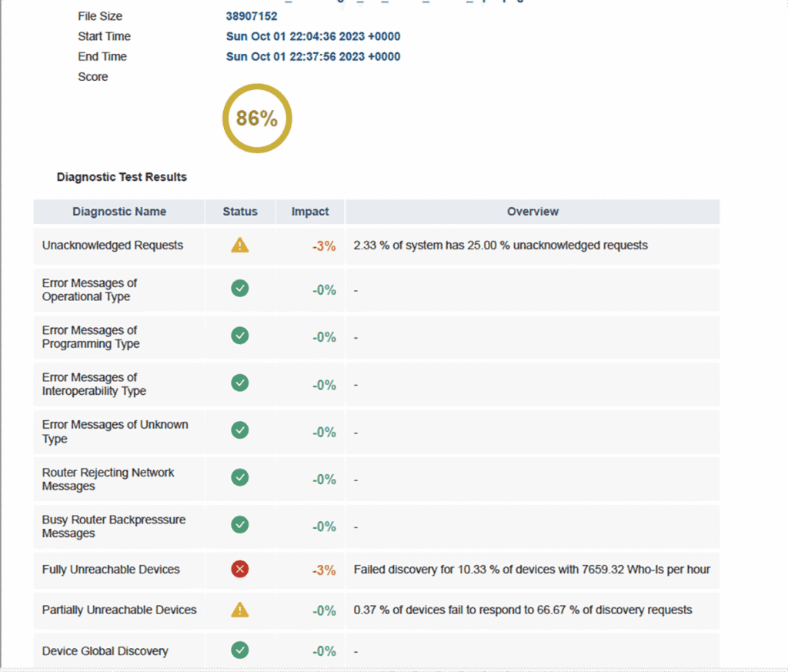Click -0% impact for Router Rejecting Network Messages

coord(324,480)
